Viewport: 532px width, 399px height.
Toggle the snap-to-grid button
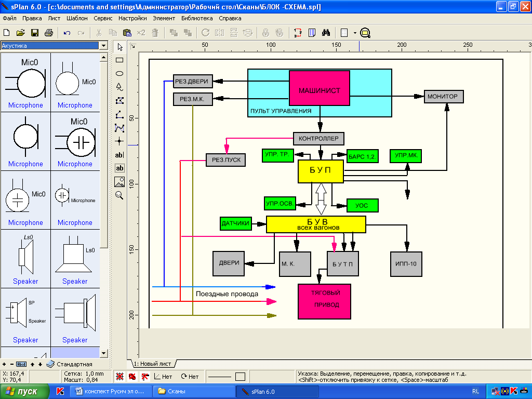[x=132, y=376]
